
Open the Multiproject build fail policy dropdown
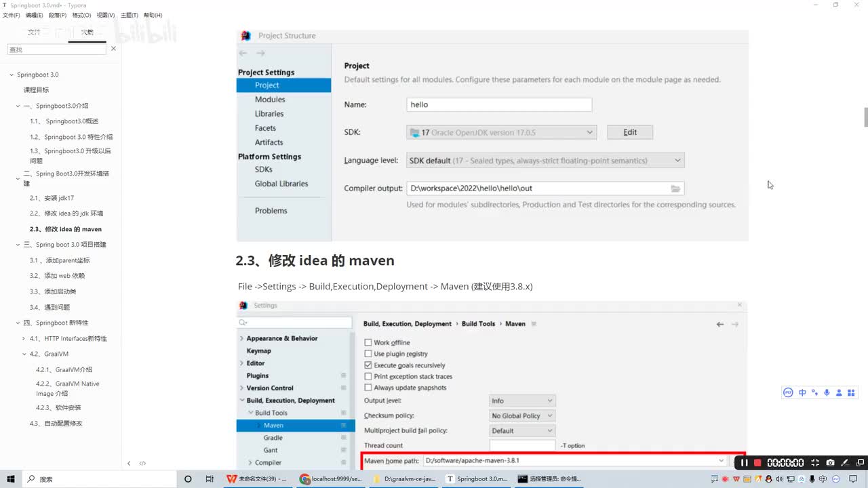pos(522,430)
